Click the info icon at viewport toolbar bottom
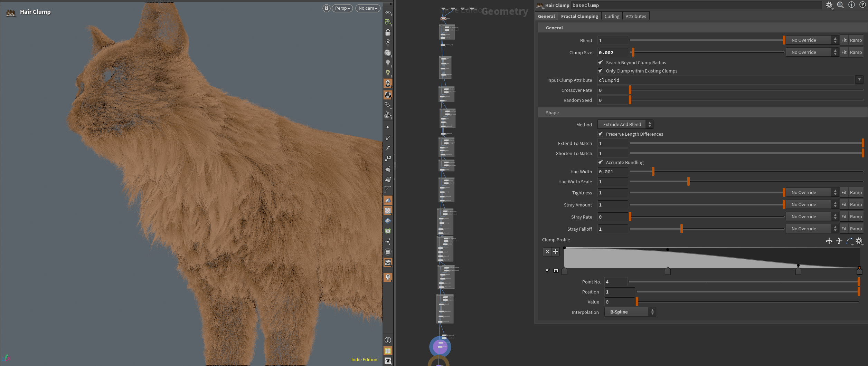 pyautogui.click(x=388, y=340)
